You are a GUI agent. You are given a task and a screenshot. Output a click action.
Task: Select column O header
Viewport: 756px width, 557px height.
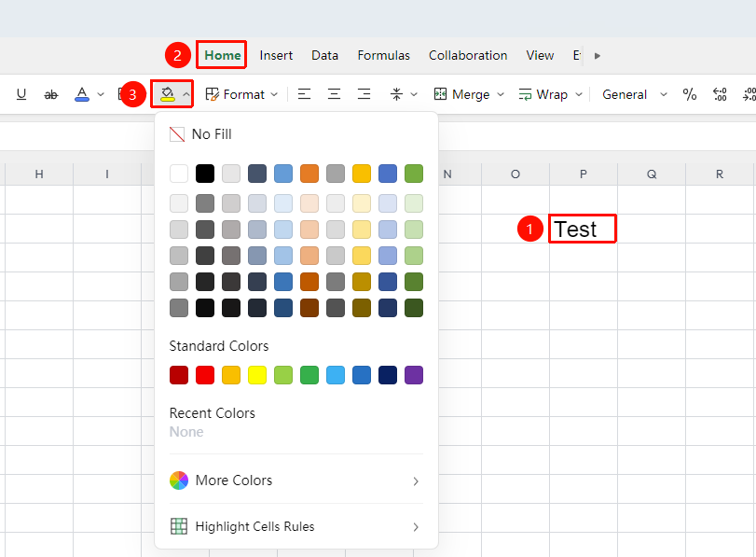click(515, 174)
